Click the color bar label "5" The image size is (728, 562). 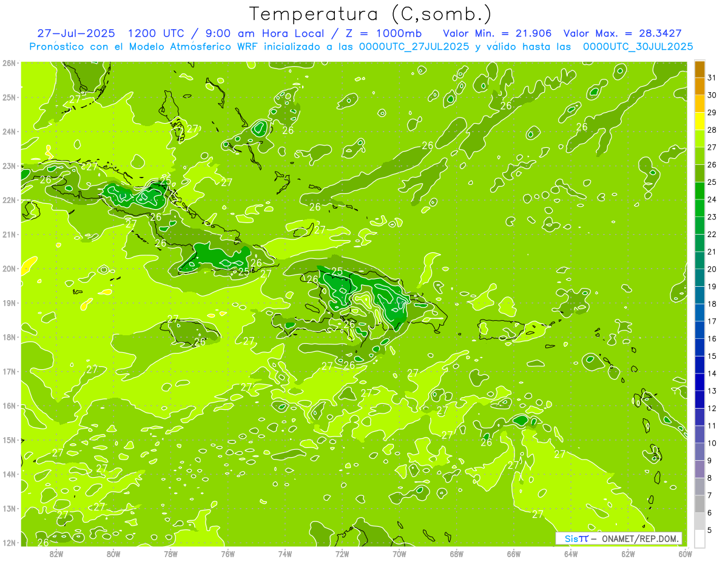coord(710,530)
